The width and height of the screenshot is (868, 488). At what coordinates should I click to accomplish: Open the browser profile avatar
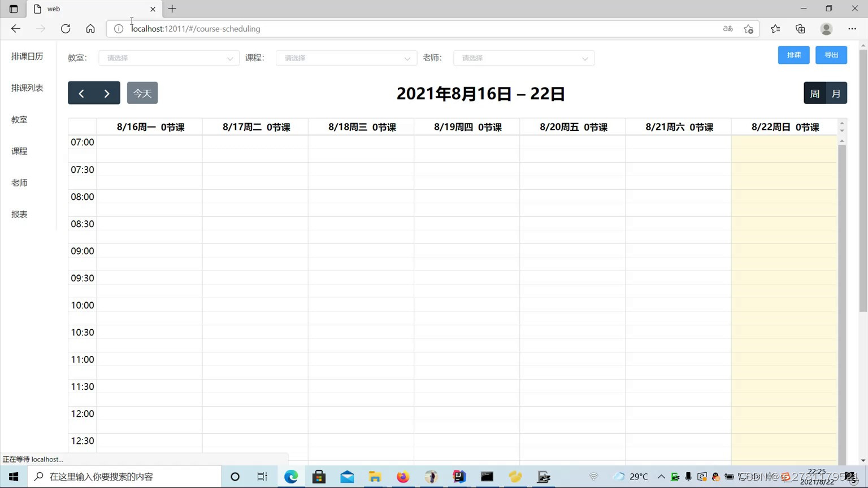point(826,29)
